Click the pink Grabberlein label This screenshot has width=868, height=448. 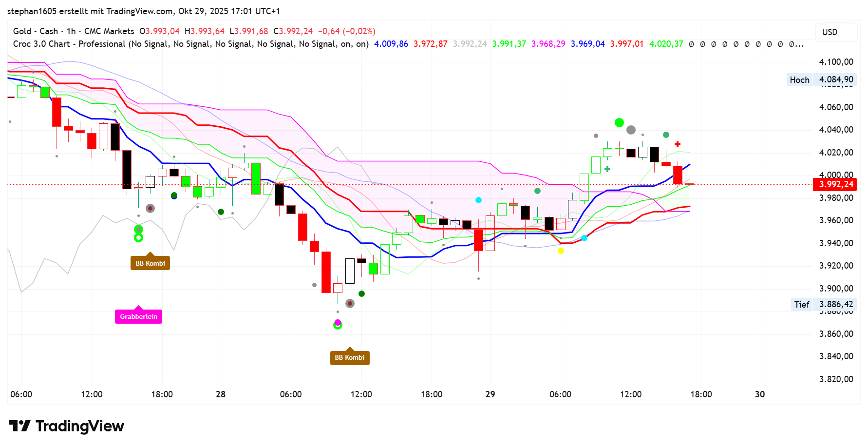coord(138,316)
